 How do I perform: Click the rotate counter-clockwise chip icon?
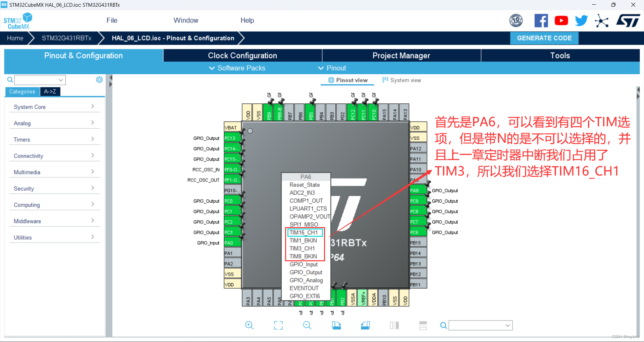pyautogui.click(x=365, y=325)
